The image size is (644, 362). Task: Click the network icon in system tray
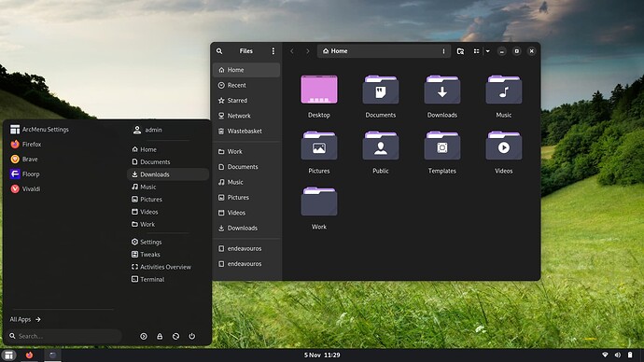click(605, 355)
